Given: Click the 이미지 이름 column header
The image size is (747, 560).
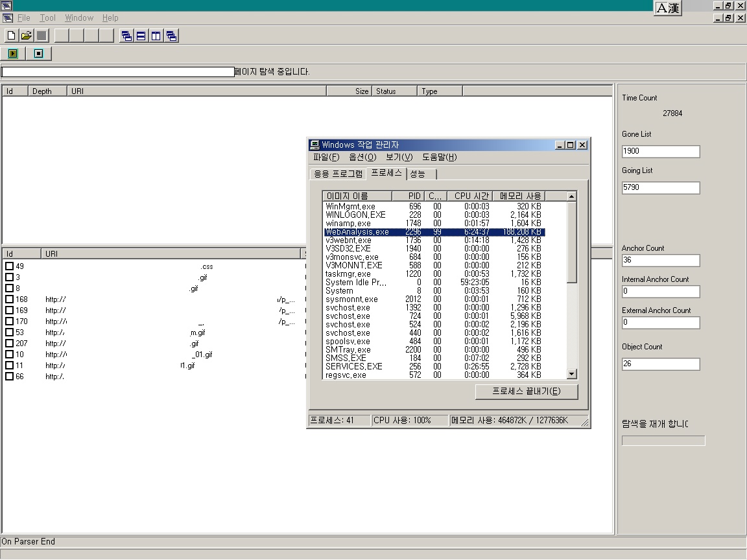Looking at the screenshot, I should [x=357, y=196].
